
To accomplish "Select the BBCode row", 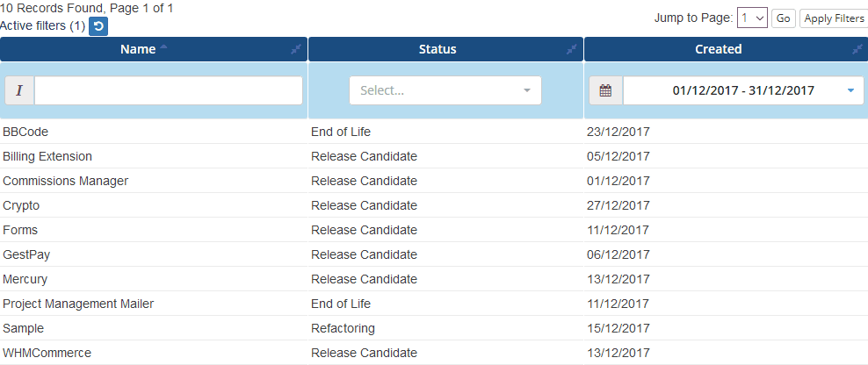I will tap(434, 132).
